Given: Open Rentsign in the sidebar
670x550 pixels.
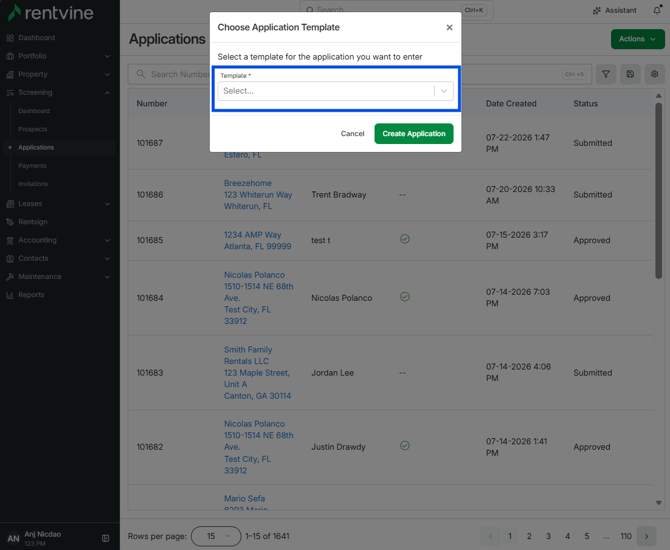Looking at the screenshot, I should [x=32, y=222].
